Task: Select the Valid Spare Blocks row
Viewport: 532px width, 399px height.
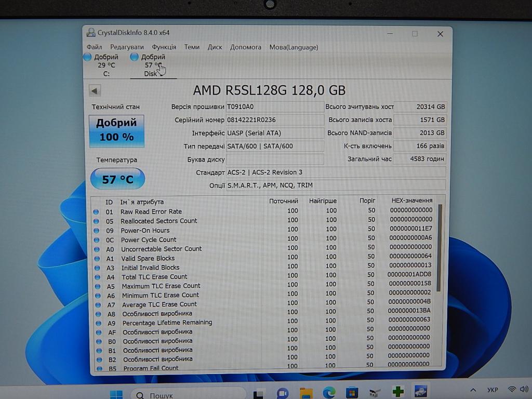Action: (264, 258)
